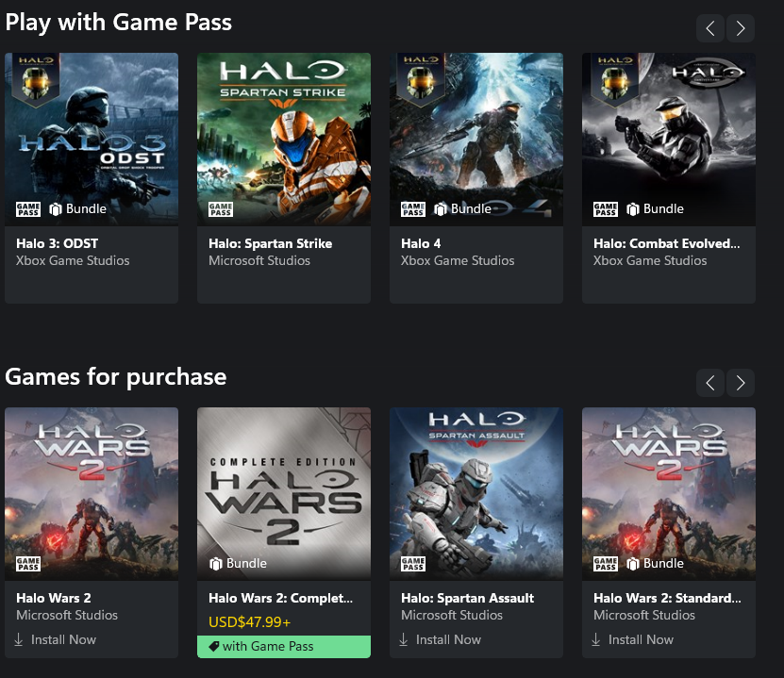Click 'Microsoft Studios' under Halo Wars 2: Standard

(644, 615)
